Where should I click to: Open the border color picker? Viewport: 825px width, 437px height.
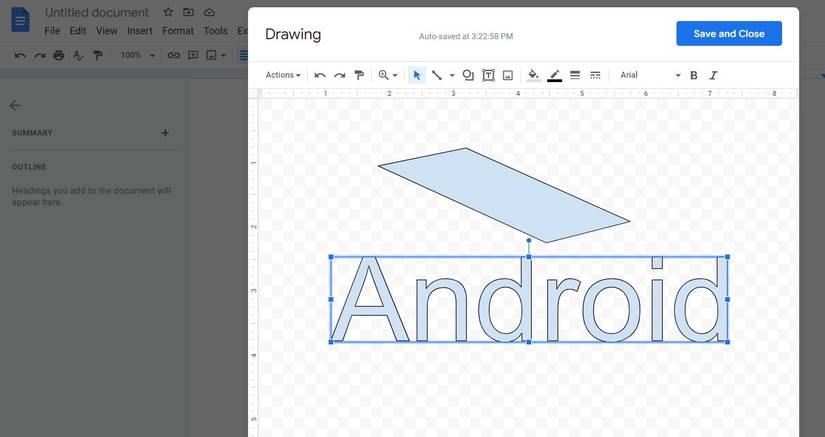[554, 75]
